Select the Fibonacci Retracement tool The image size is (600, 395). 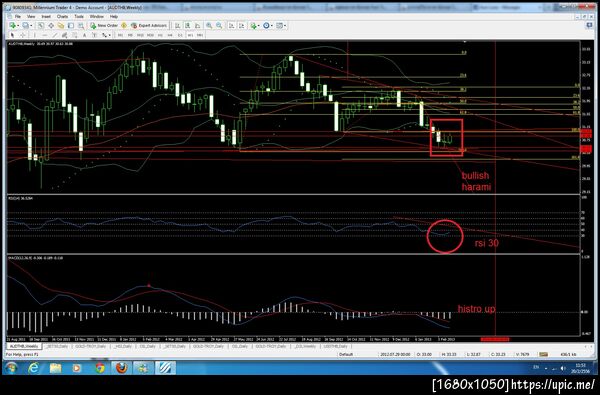[x=75, y=35]
